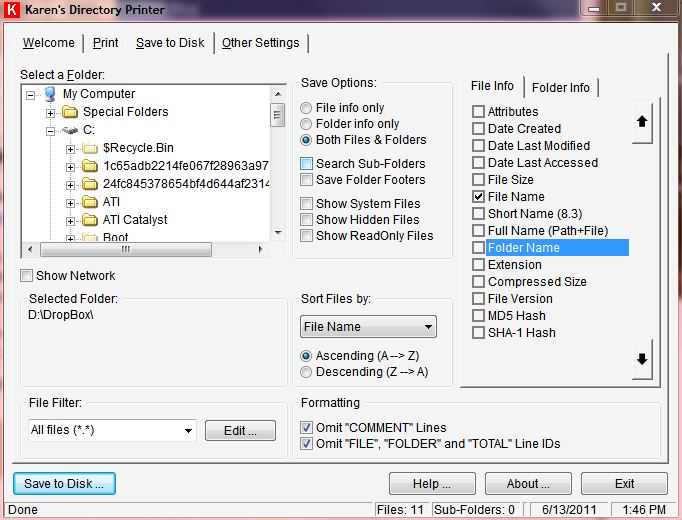Uncheck Omit FILE, FOLDER and TOTAL Line IDs
Image resolution: width=682 pixels, height=520 pixels.
pos(306,444)
